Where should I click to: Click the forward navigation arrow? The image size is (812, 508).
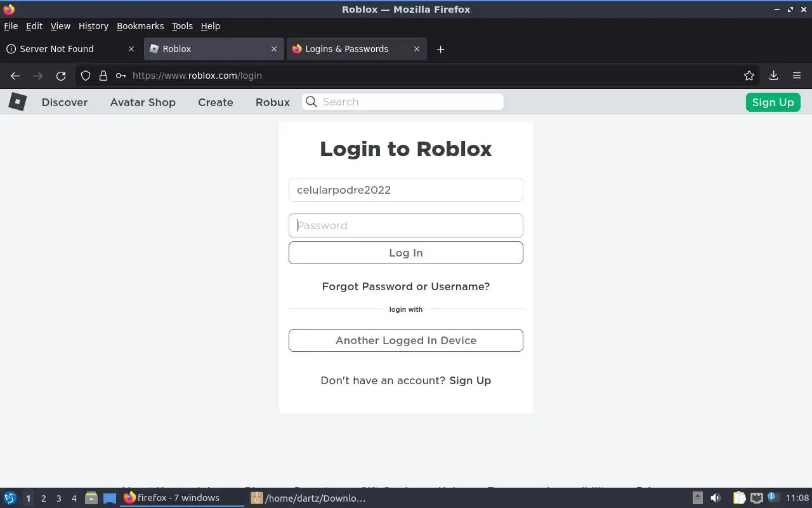click(x=38, y=76)
